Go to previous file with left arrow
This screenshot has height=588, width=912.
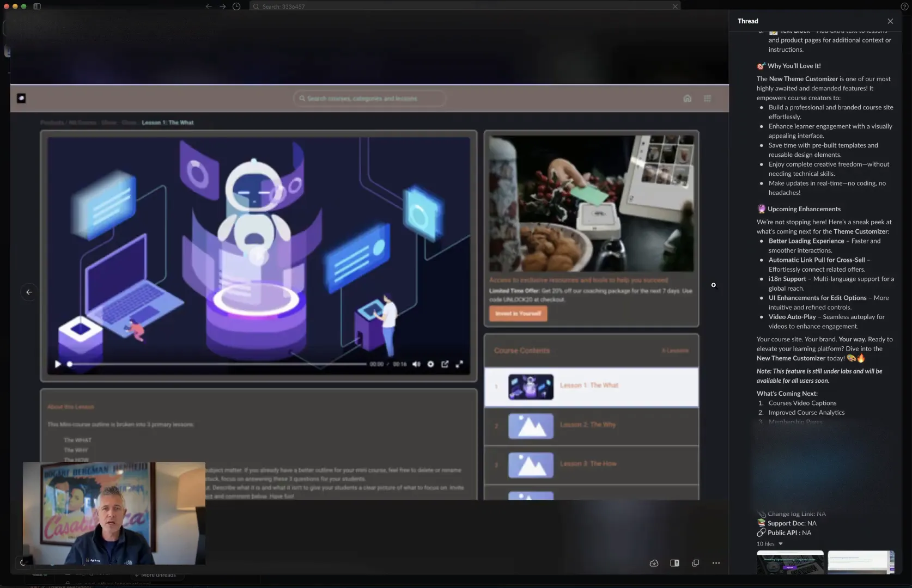click(29, 292)
